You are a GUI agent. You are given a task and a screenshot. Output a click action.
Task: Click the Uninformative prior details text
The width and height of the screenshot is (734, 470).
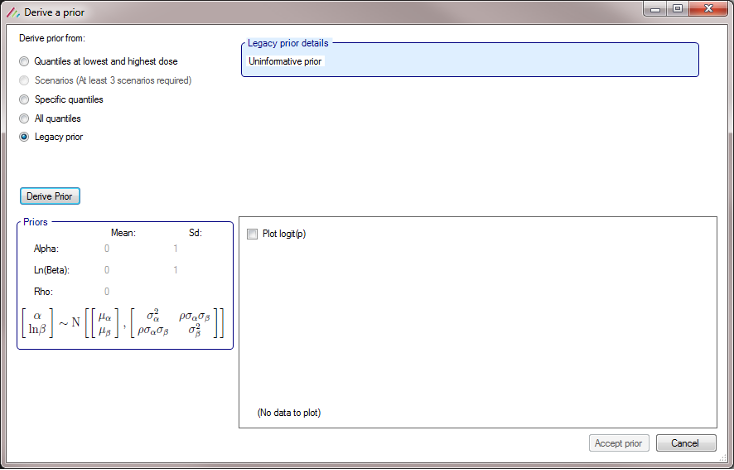pos(286,62)
